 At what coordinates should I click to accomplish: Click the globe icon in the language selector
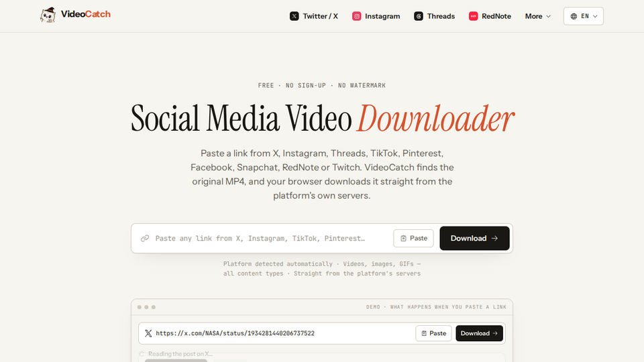click(x=574, y=16)
